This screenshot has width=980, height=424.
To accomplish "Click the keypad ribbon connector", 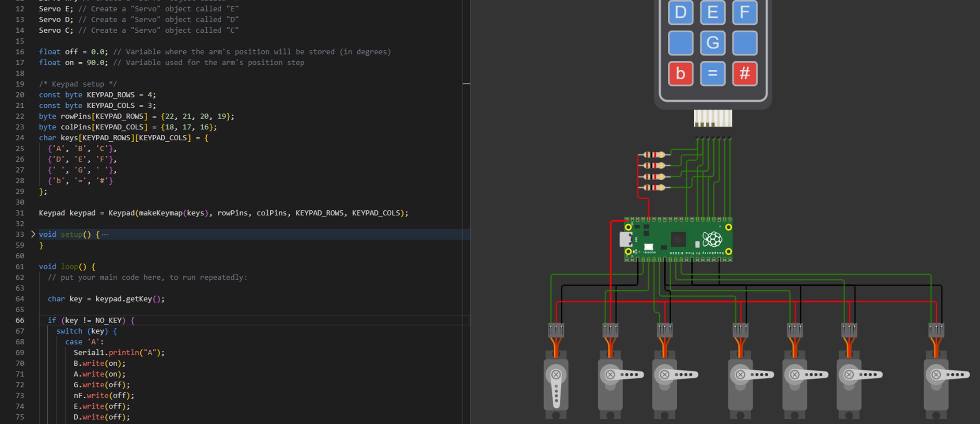I will tap(712, 118).
